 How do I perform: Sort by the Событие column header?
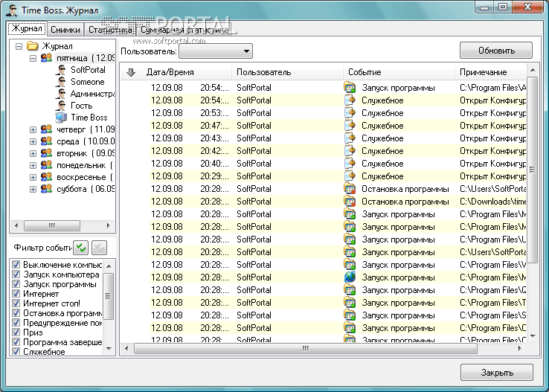(399, 72)
